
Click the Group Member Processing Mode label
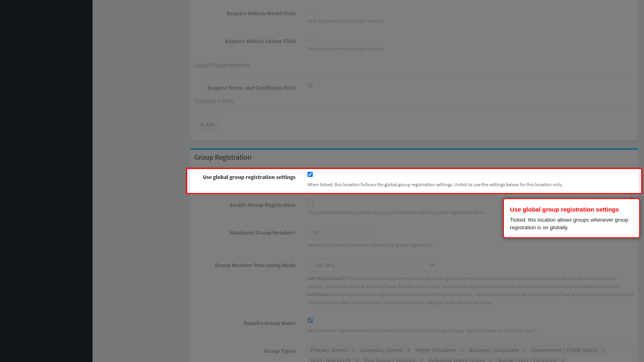[255, 265]
